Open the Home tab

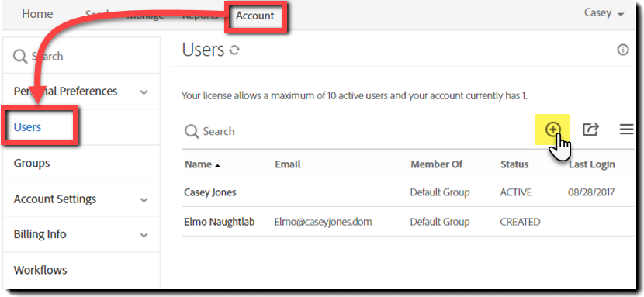coord(37,14)
